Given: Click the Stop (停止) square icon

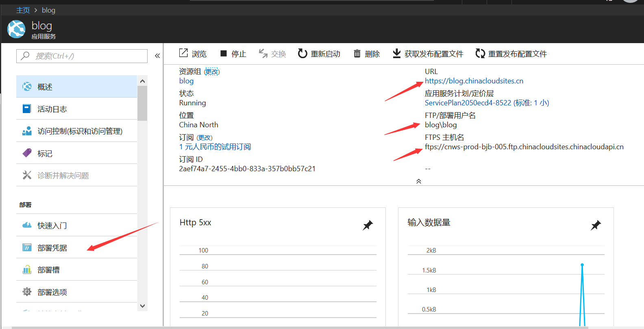Looking at the screenshot, I should point(223,53).
